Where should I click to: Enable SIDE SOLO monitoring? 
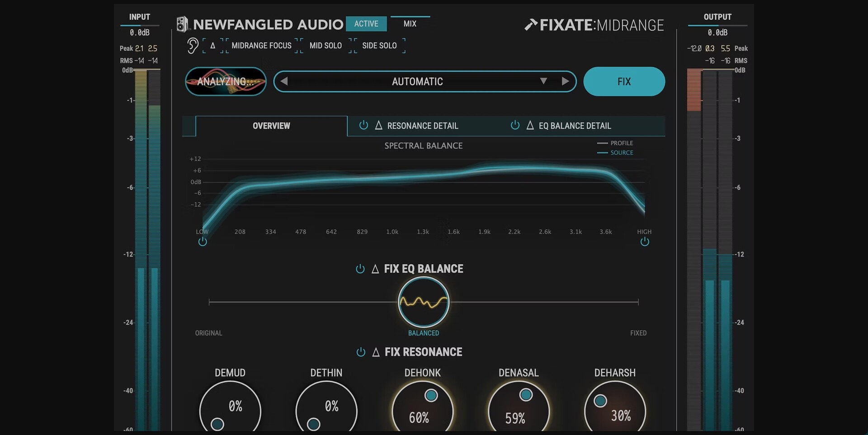[x=379, y=46]
